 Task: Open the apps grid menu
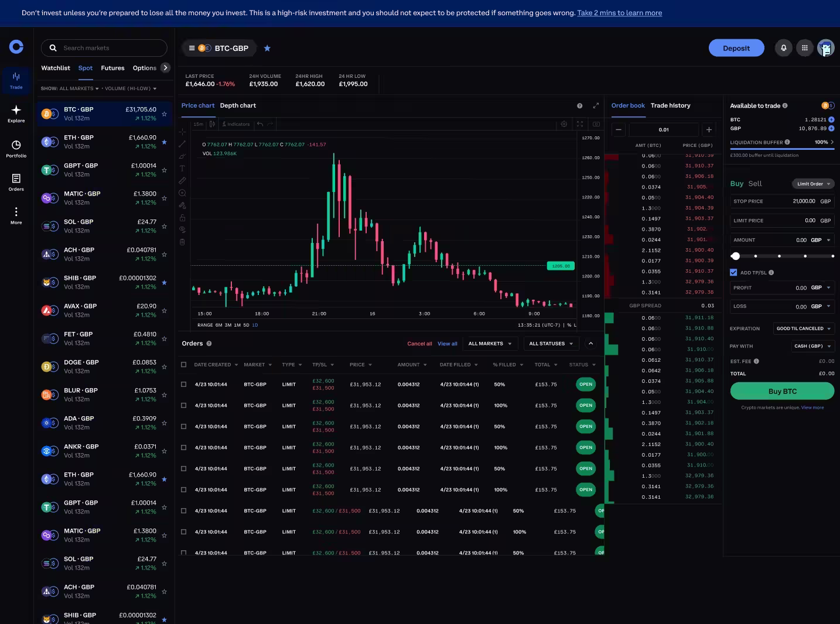click(x=805, y=48)
